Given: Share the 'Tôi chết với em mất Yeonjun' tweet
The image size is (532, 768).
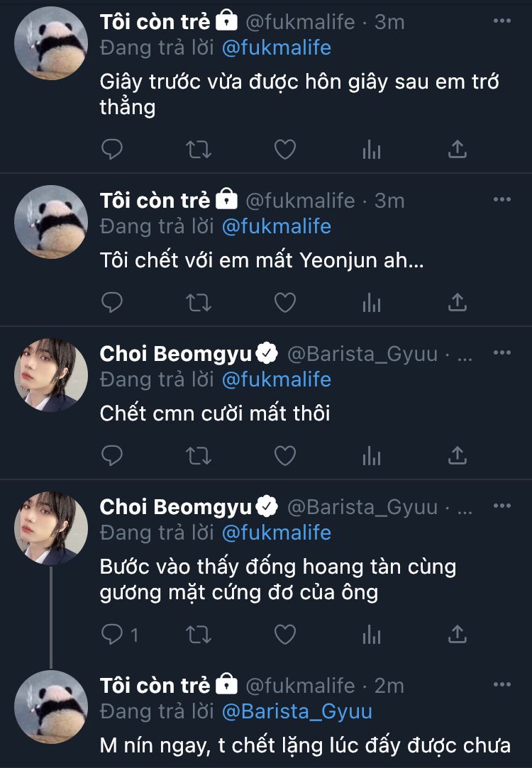Looking at the screenshot, I should (x=458, y=303).
